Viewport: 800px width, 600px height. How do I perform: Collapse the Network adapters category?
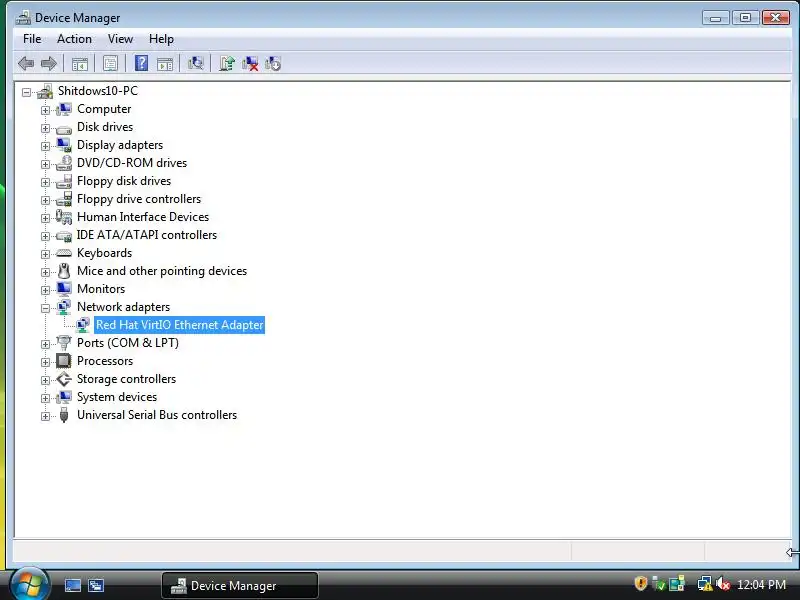tap(45, 308)
